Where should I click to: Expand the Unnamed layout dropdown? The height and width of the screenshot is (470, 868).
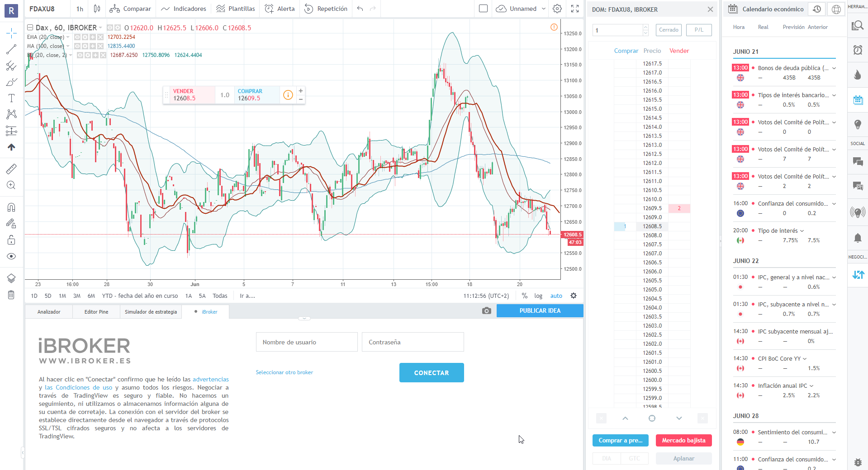(544, 9)
